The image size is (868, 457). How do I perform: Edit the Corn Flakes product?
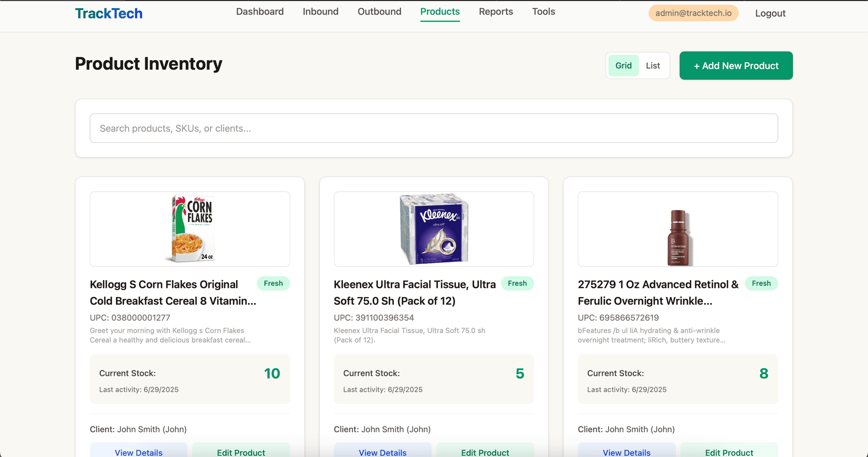click(241, 452)
